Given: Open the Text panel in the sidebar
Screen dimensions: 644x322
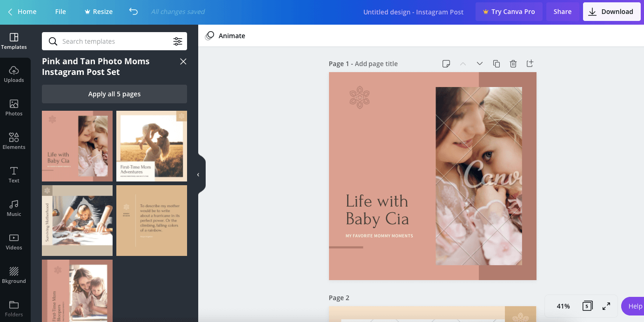Looking at the screenshot, I should (x=14, y=174).
